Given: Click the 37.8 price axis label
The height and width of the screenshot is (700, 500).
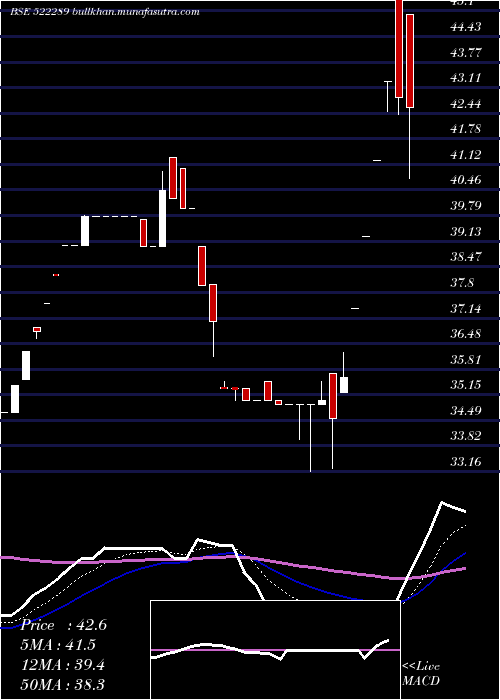Looking at the screenshot, I should [x=462, y=283].
